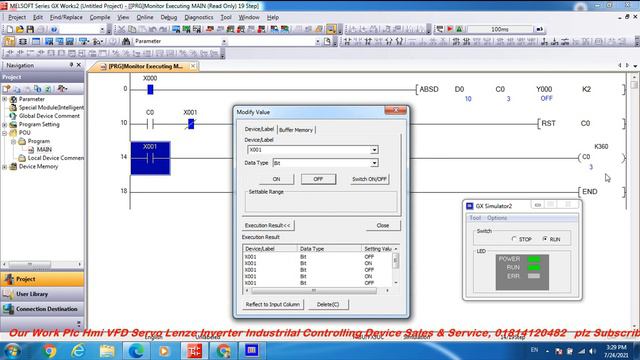Image resolution: width=640 pixels, height=360 pixels.
Task: Click the blue Help icon in toolbar
Action: point(53,29)
